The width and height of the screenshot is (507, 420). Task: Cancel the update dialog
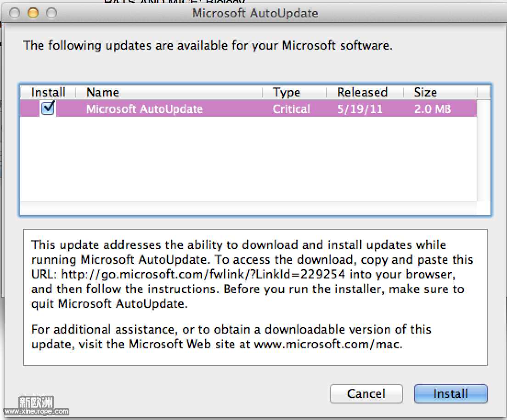coord(366,393)
